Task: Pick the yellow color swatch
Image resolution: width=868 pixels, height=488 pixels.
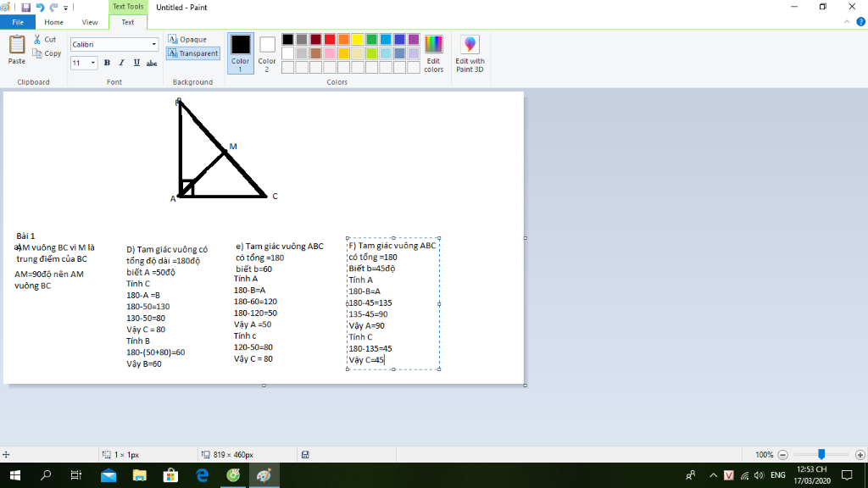Action: click(358, 39)
